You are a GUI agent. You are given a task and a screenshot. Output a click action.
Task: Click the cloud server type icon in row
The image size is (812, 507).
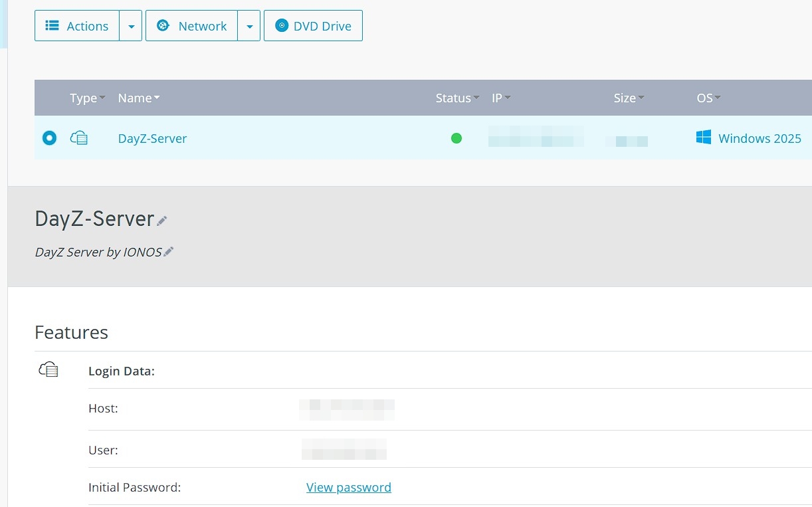(x=79, y=138)
